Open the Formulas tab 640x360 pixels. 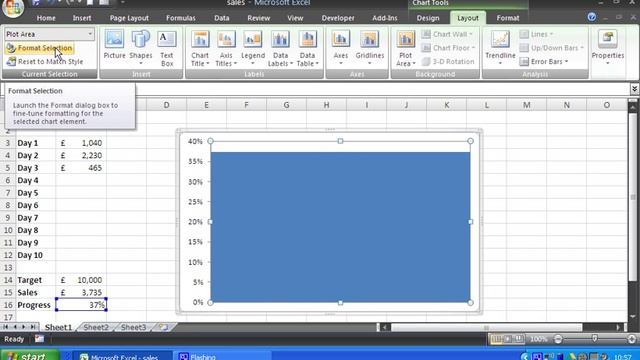(x=181, y=18)
